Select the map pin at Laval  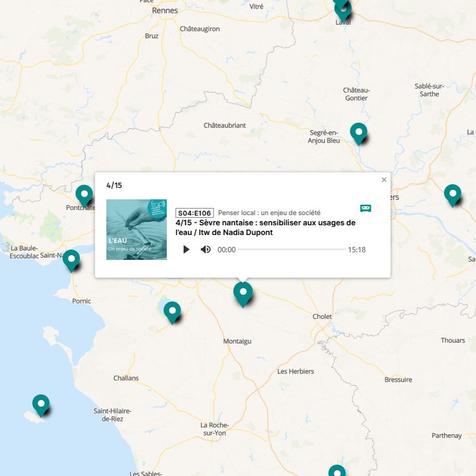pyautogui.click(x=343, y=9)
